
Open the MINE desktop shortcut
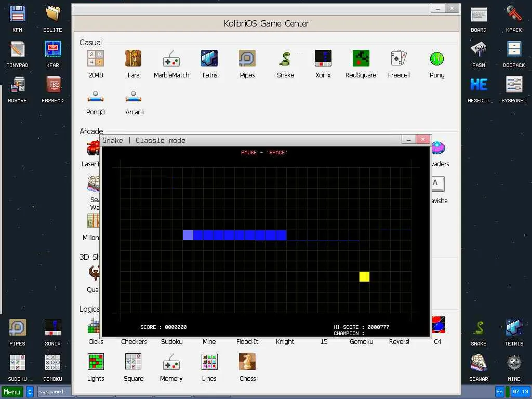(514, 363)
